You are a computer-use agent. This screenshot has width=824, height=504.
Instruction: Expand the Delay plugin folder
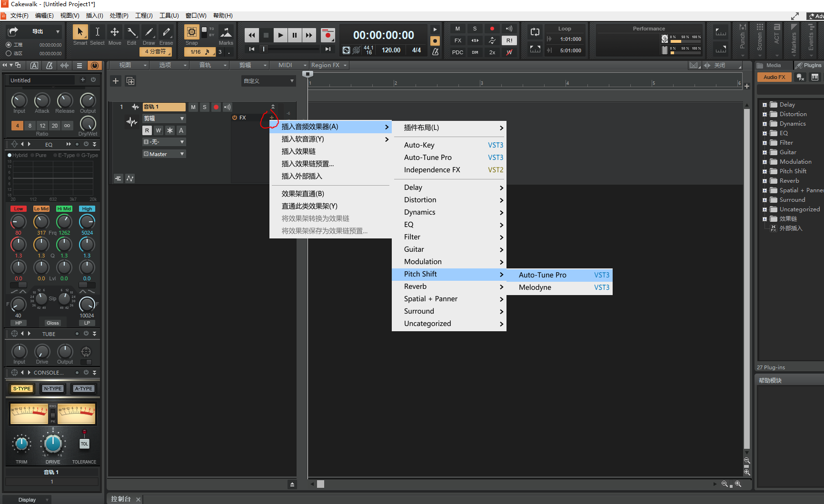tap(765, 105)
